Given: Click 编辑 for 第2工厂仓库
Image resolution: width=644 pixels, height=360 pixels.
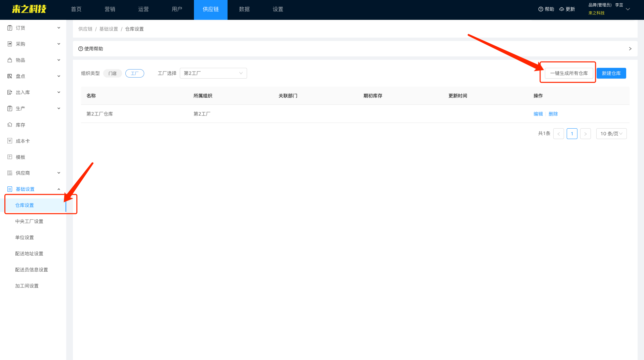Looking at the screenshot, I should [x=538, y=114].
